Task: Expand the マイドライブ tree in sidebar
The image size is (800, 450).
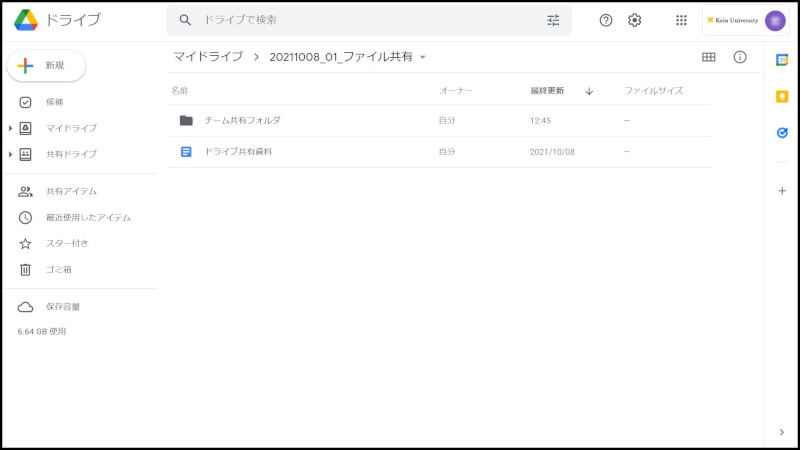Action: point(11,128)
